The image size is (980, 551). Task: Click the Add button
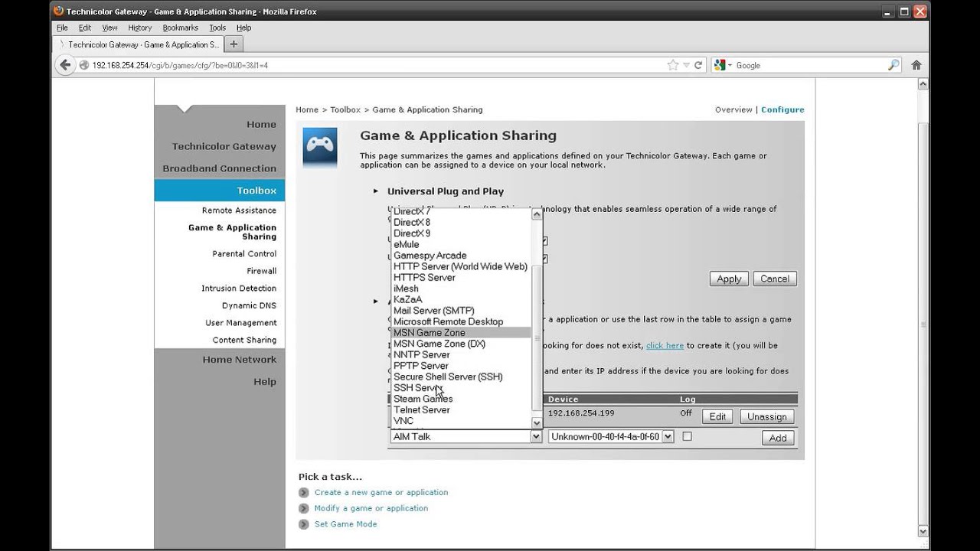[778, 438]
